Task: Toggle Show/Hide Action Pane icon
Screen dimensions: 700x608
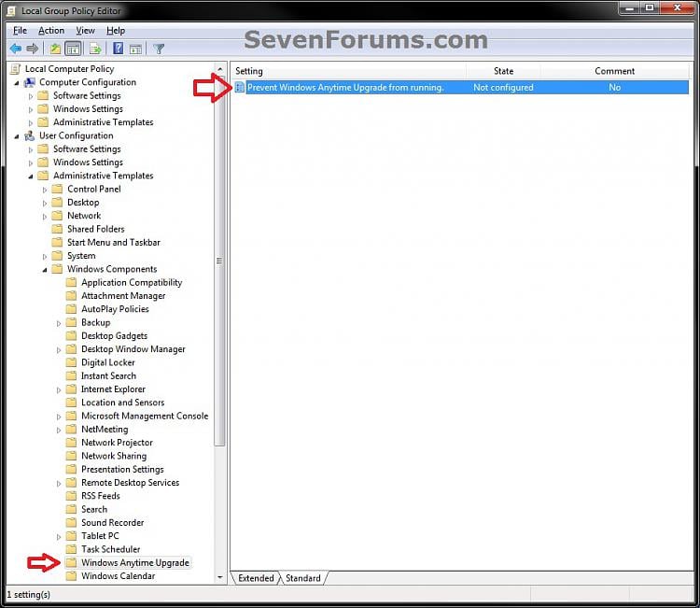Action: 135,49
